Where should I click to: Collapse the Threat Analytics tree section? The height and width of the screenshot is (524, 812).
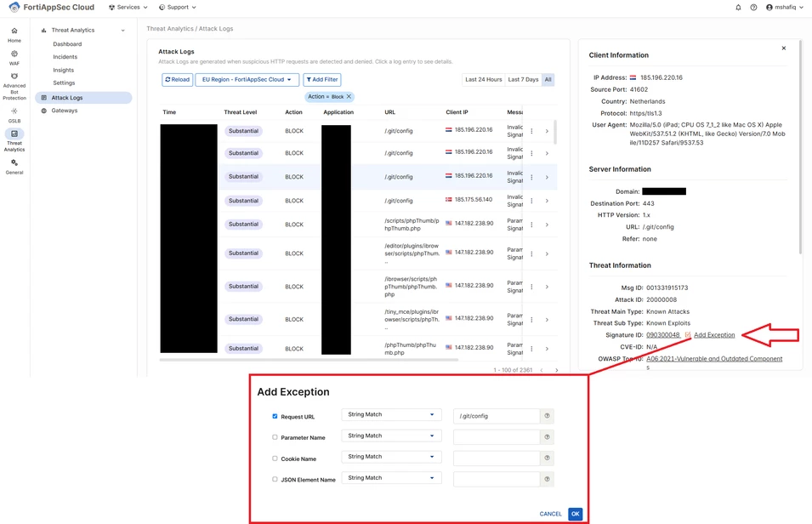pyautogui.click(x=122, y=31)
